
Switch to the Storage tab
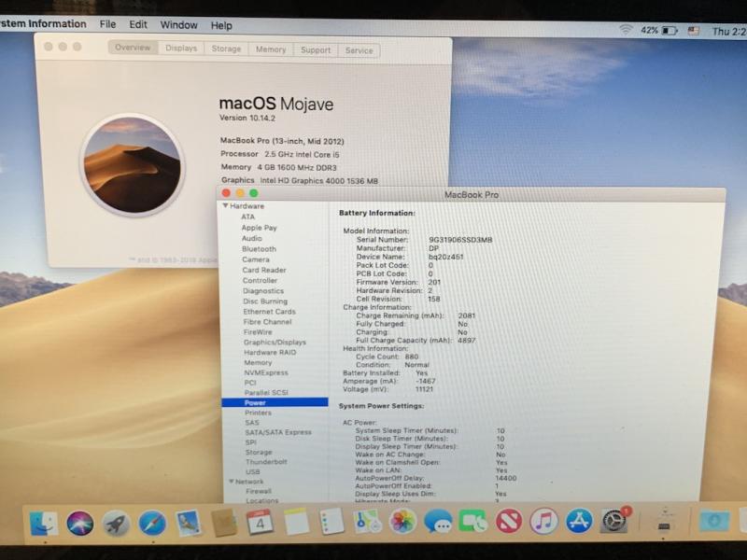coord(226,49)
